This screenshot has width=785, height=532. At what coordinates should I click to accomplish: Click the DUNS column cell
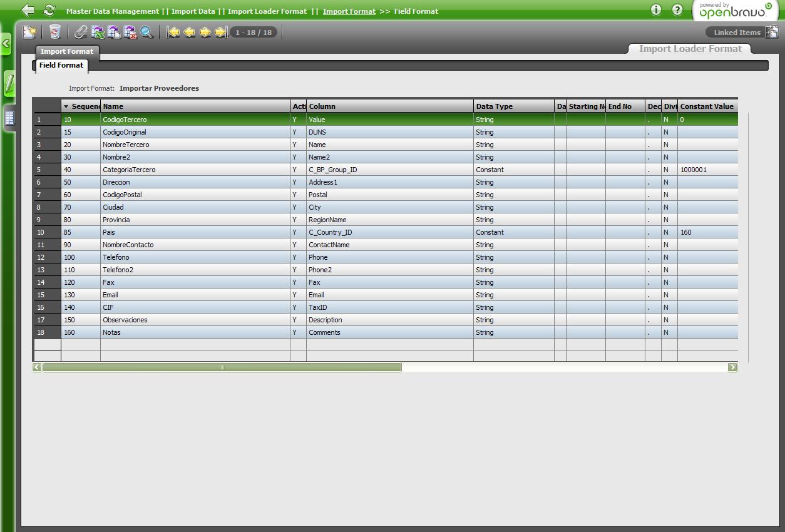click(390, 132)
